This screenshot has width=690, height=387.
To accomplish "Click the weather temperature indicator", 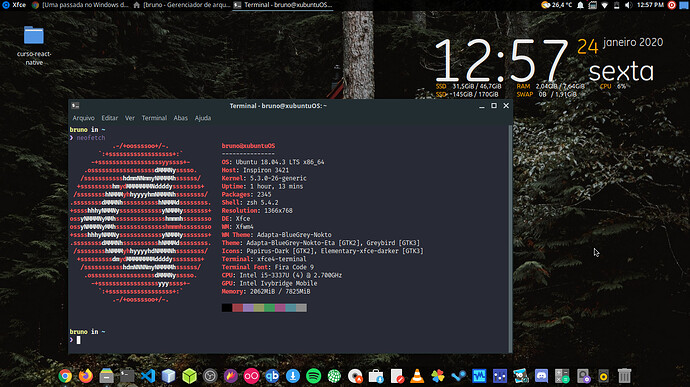I will click(x=557, y=5).
